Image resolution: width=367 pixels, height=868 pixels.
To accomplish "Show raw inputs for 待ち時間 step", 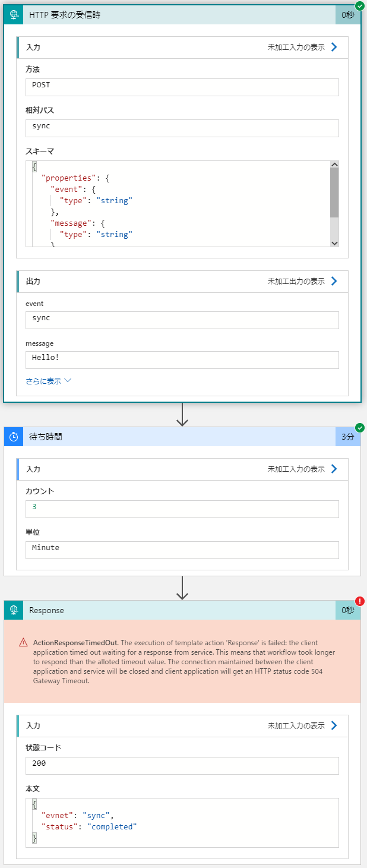I will tap(303, 469).
